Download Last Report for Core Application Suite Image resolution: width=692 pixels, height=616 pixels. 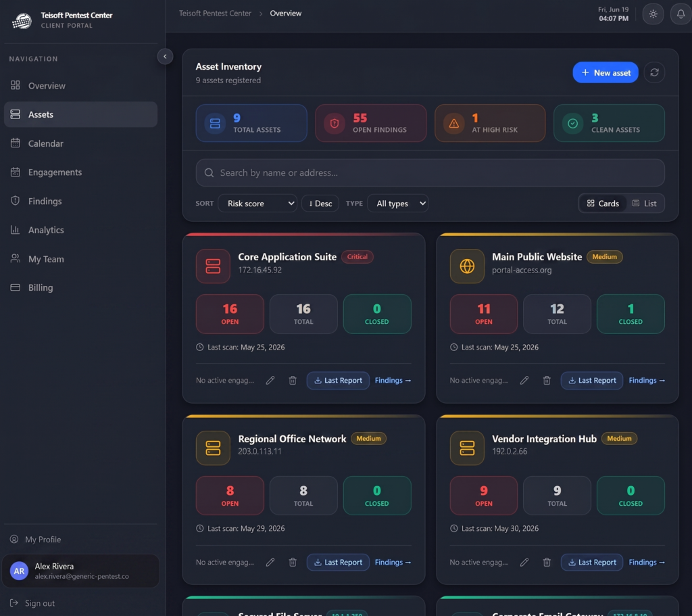click(x=338, y=380)
